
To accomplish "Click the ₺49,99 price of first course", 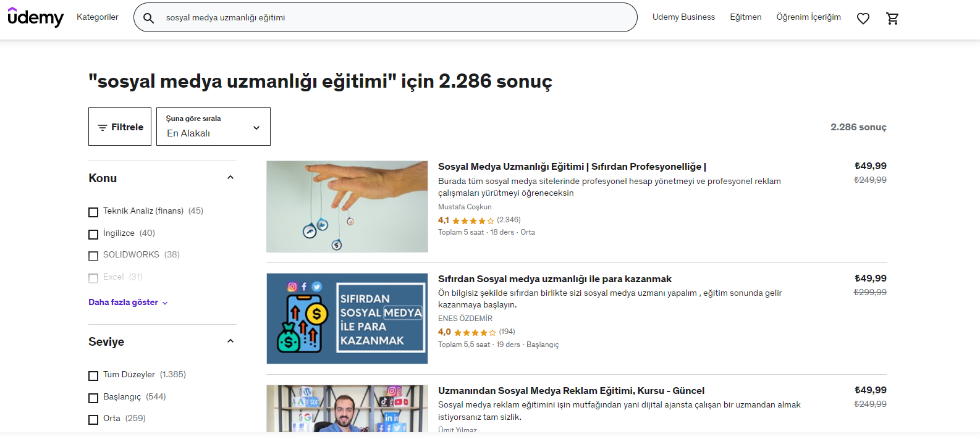I will tap(871, 166).
